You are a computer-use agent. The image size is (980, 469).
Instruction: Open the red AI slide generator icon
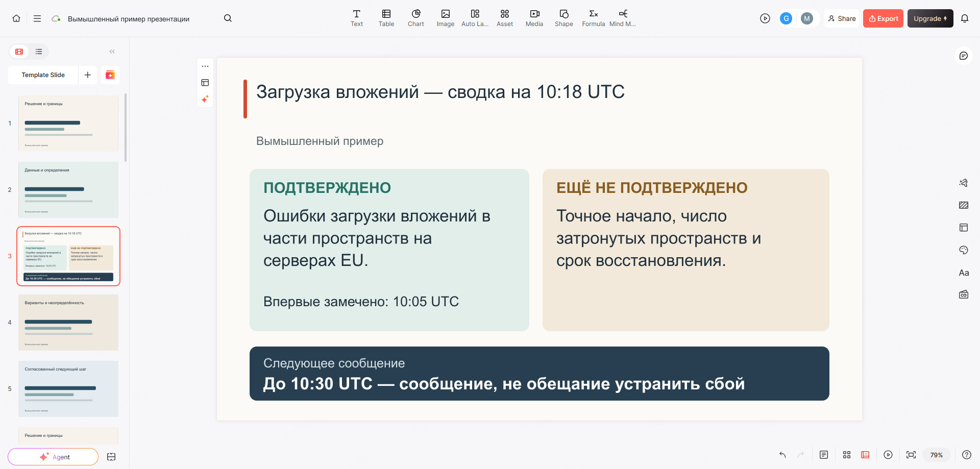tap(110, 75)
